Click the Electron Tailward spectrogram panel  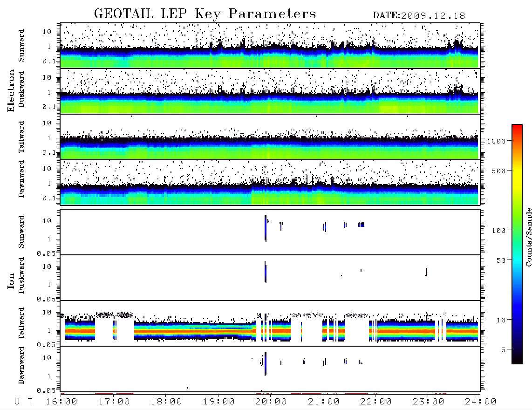coord(270,137)
